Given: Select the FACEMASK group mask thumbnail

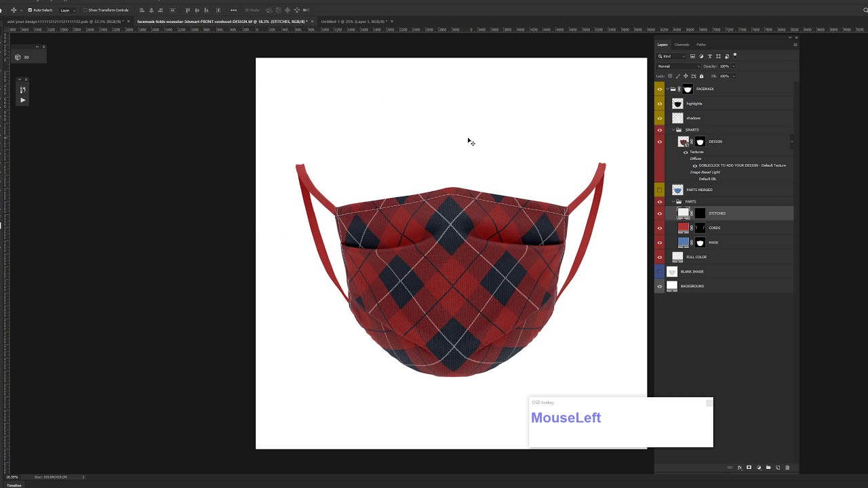Looking at the screenshot, I should [x=688, y=89].
